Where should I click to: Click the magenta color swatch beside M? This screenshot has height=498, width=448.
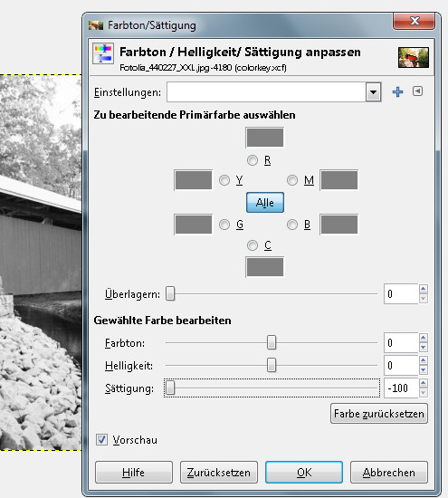[x=339, y=180]
